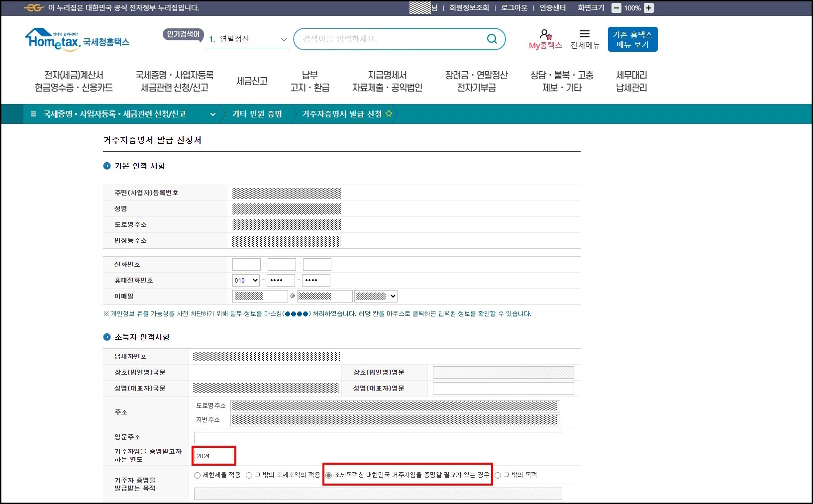The image size is (813, 504).
Task: Click 기타 민원 증명 breadcrumb
Action: point(257,114)
